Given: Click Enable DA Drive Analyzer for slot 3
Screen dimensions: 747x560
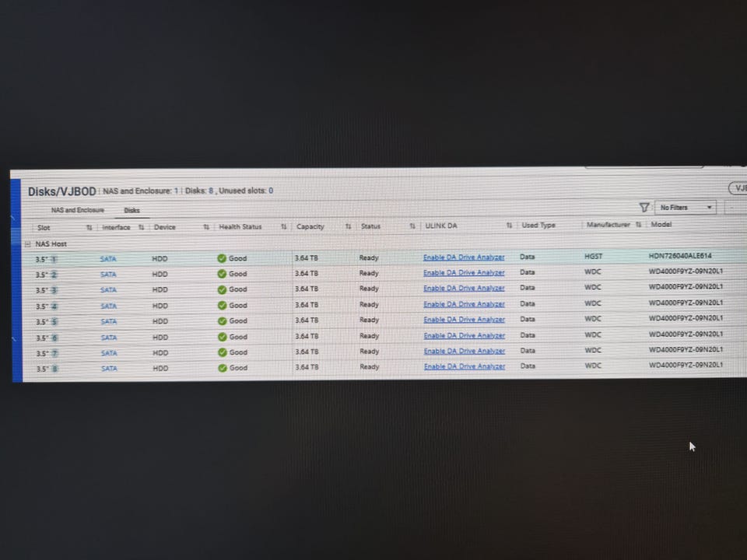Looking at the screenshot, I should coord(464,288).
